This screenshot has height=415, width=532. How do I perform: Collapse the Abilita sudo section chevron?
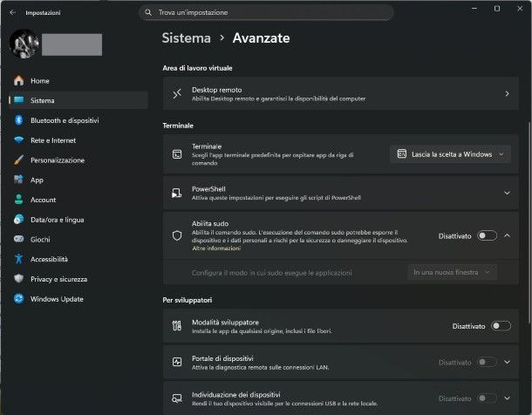point(507,235)
